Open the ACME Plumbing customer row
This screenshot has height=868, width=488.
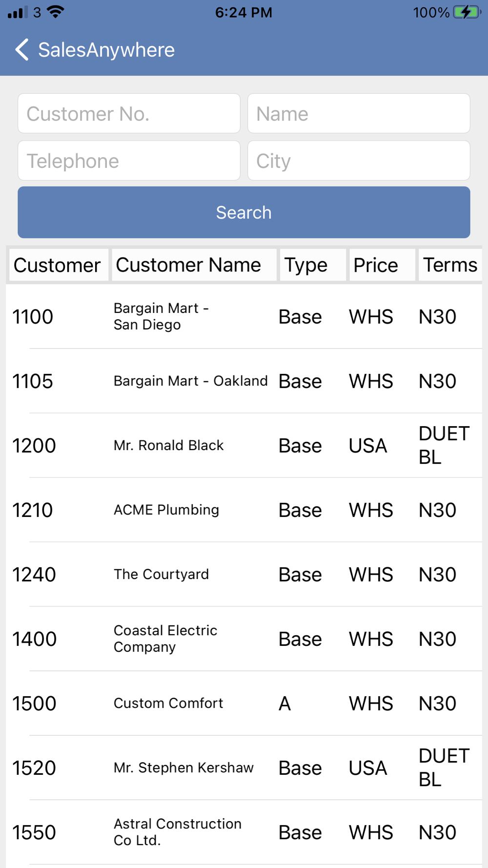click(244, 510)
